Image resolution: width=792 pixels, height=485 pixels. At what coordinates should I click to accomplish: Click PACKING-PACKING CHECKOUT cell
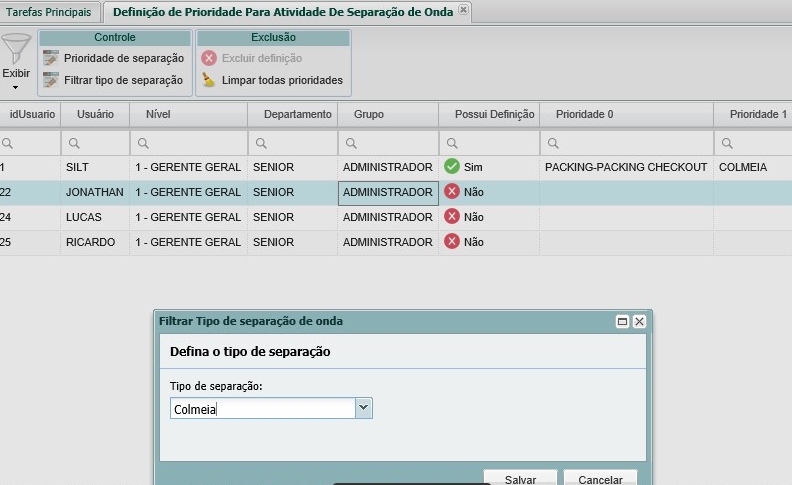pos(626,167)
